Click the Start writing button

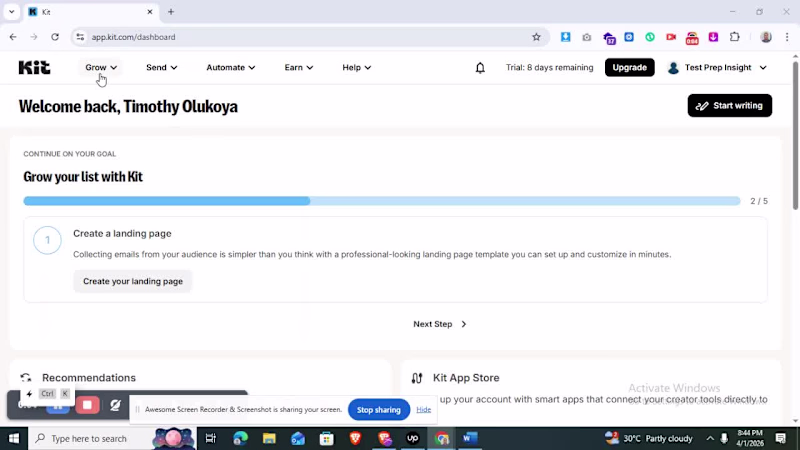coord(730,106)
